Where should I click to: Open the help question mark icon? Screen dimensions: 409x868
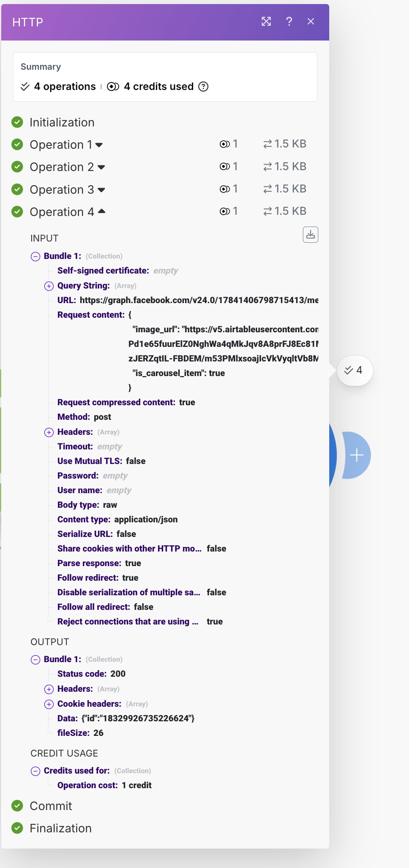pos(289,21)
